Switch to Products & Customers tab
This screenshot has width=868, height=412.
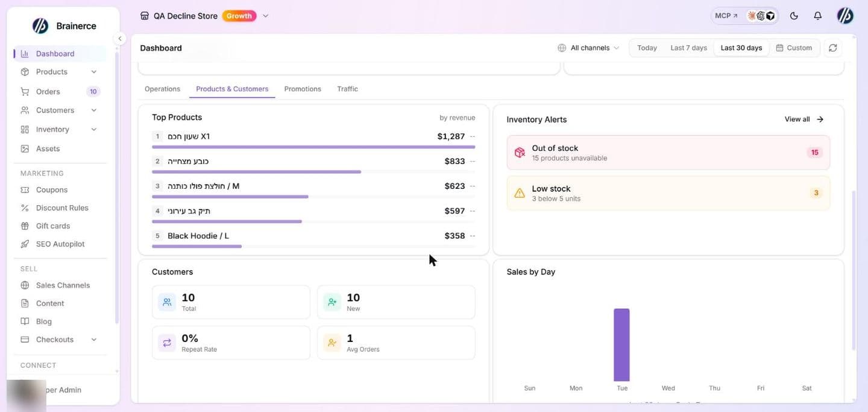[x=232, y=89]
